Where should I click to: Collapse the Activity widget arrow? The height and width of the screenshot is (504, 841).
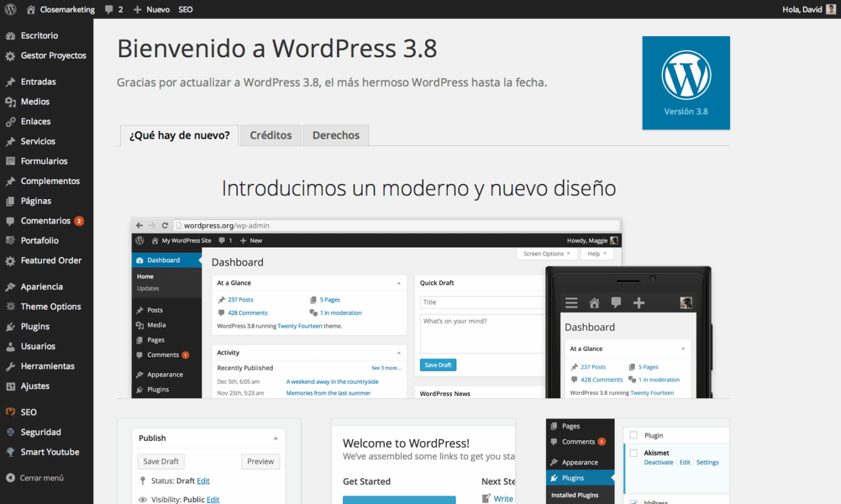click(399, 353)
